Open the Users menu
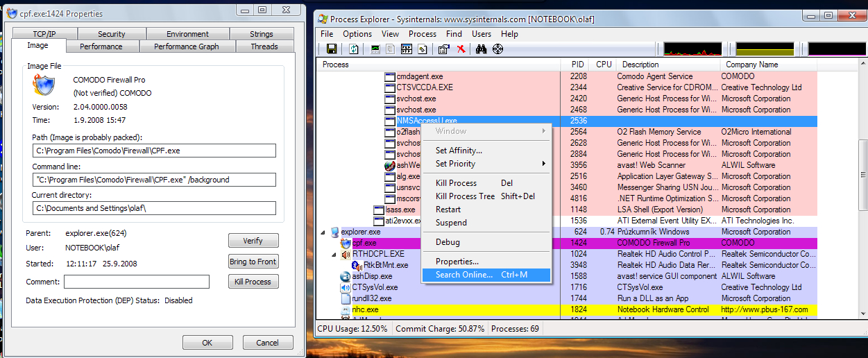The width and height of the screenshot is (868, 358). coord(482,34)
